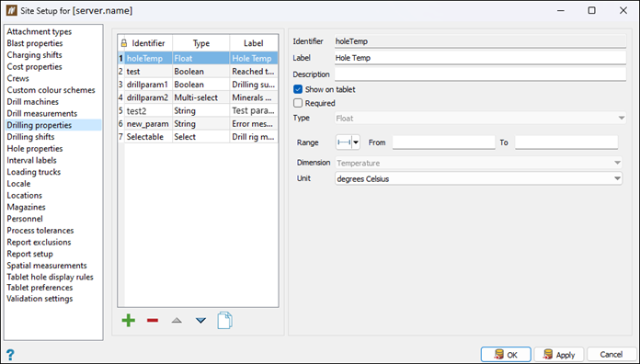This screenshot has width=640, height=364.
Task: Click OK to save and close
Action: (x=506, y=355)
